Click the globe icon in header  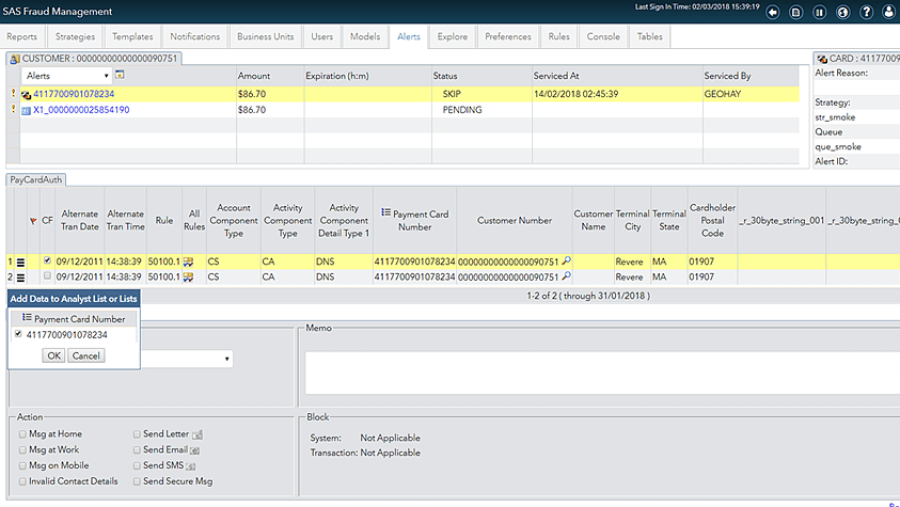pyautogui.click(x=843, y=12)
